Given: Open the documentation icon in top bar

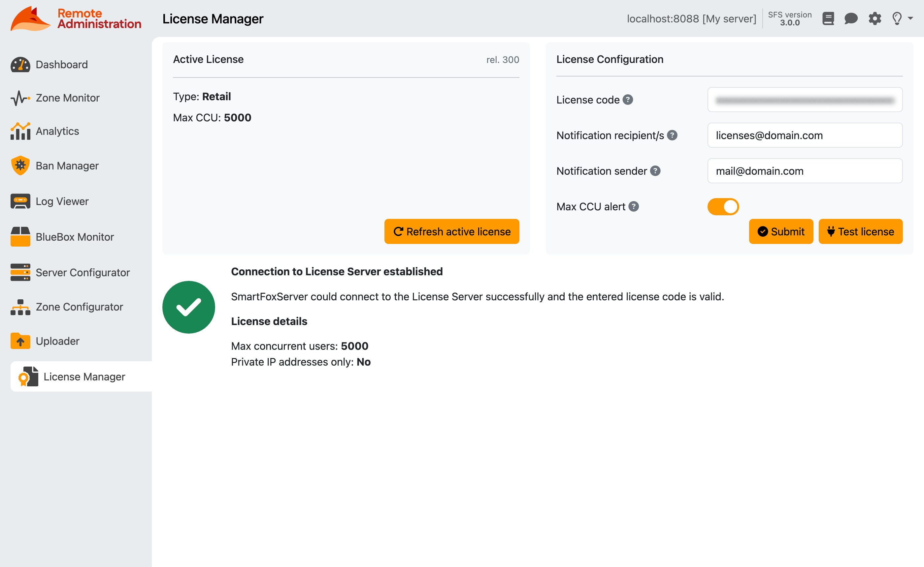Looking at the screenshot, I should pos(828,18).
